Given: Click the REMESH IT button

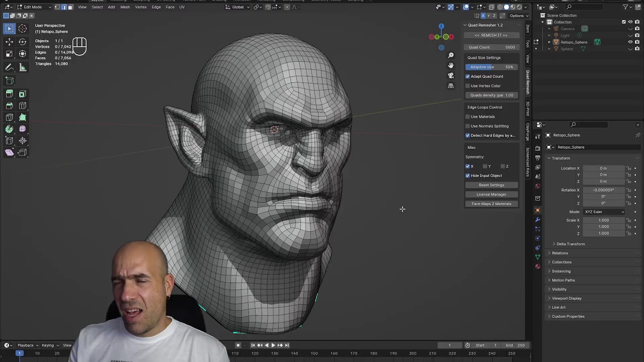Looking at the screenshot, I should pyautogui.click(x=491, y=35).
